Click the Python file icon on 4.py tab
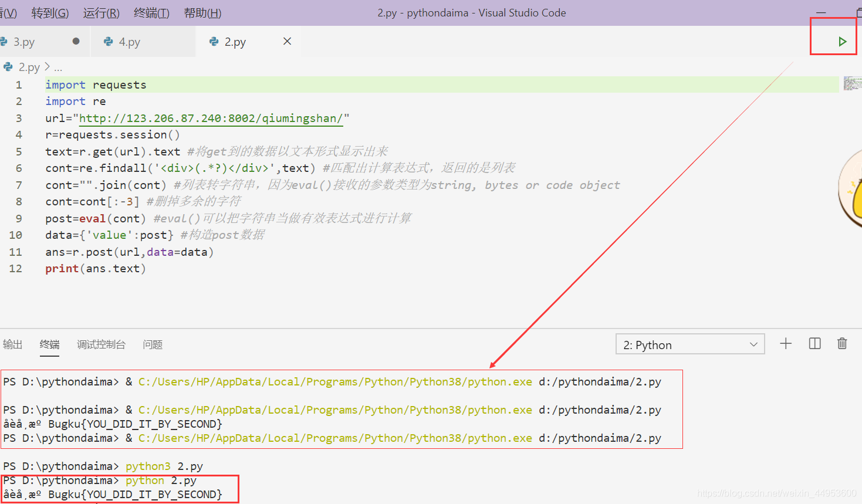This screenshot has width=862, height=504. tap(108, 42)
